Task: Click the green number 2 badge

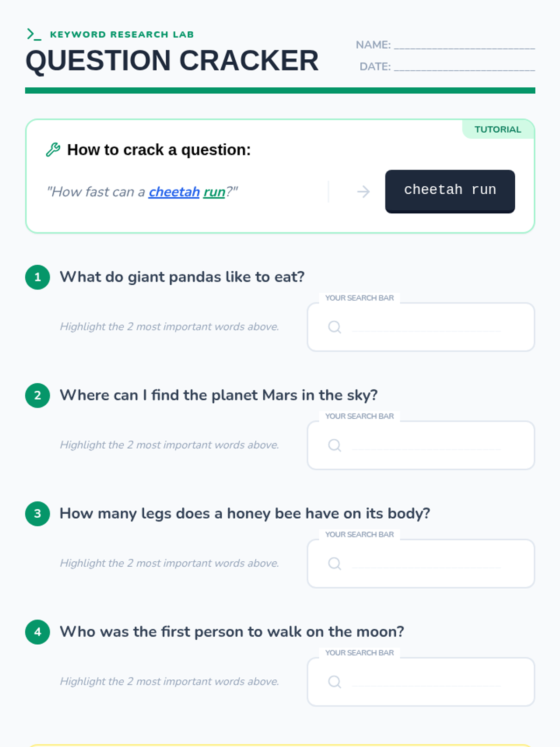Action: click(x=37, y=395)
